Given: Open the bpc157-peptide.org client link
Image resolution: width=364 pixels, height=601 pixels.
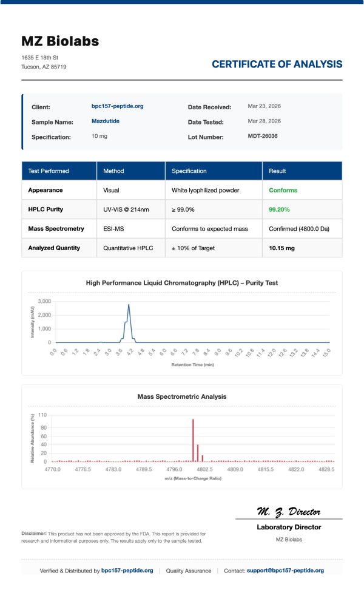Looking at the screenshot, I should [117, 106].
